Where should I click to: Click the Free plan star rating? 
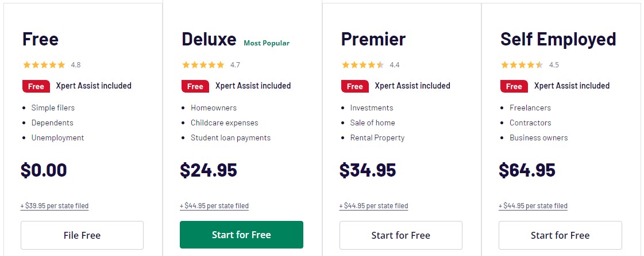pos(44,65)
